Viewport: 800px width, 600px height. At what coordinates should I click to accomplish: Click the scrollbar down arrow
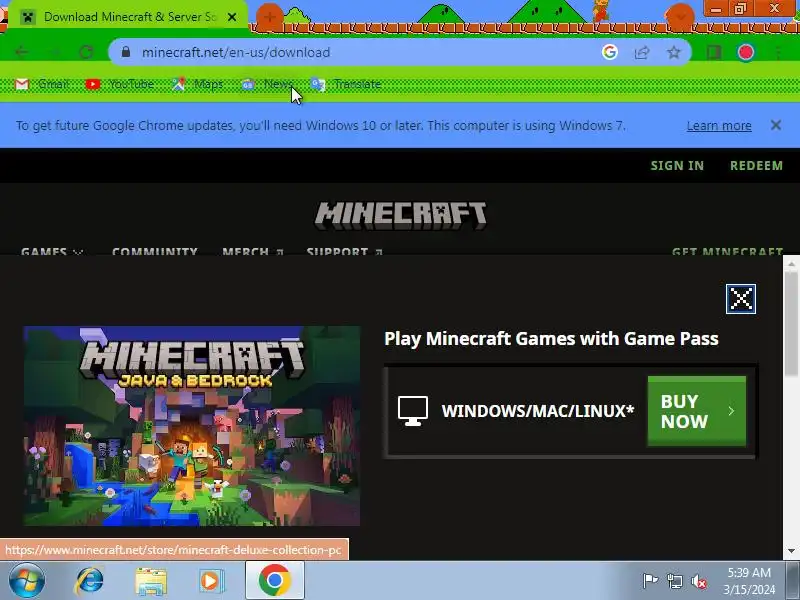[x=791, y=551]
